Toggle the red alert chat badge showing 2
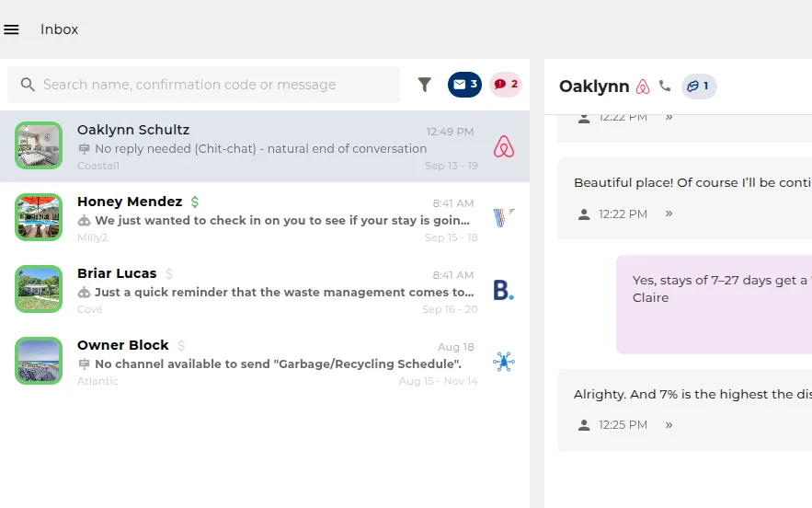Image resolution: width=812 pixels, height=508 pixels. coord(506,85)
